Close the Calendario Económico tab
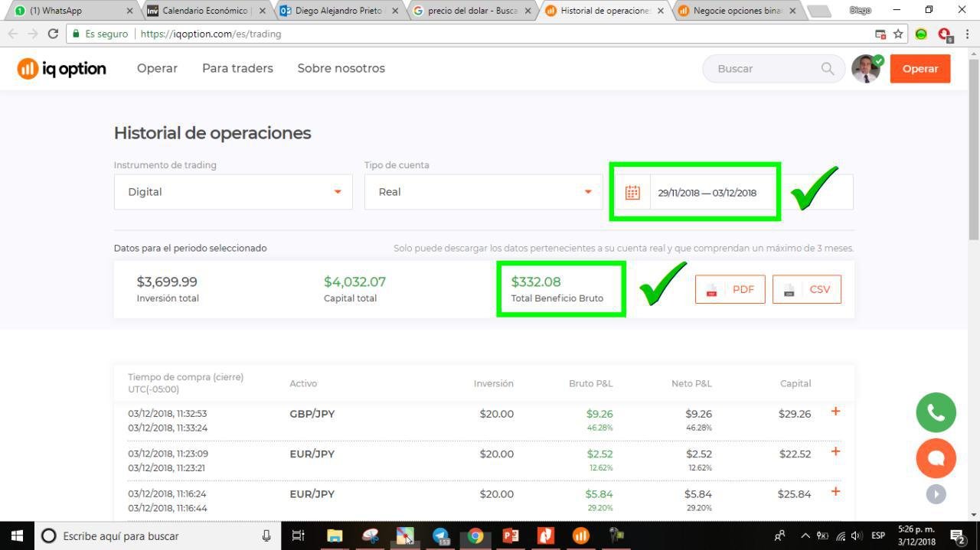 263,11
